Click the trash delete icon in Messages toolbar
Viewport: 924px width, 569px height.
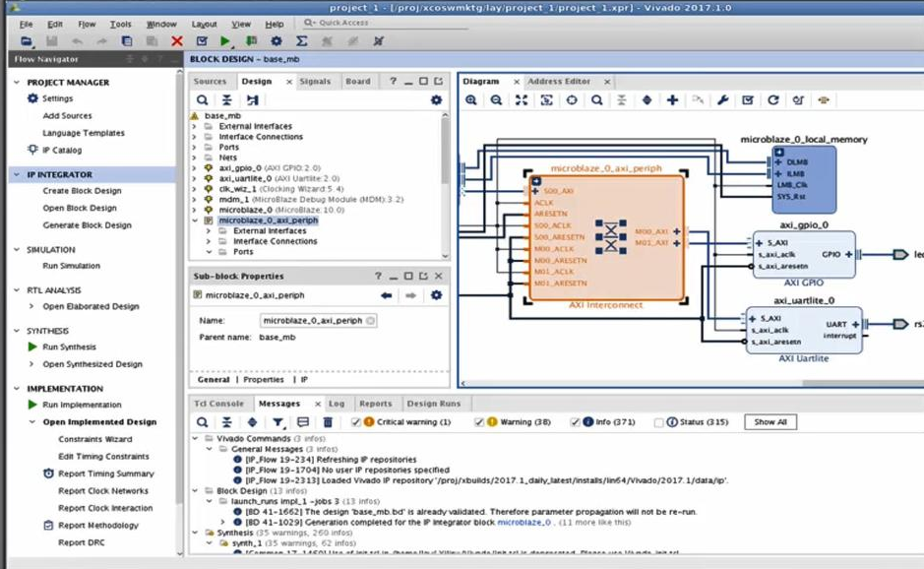(329, 422)
